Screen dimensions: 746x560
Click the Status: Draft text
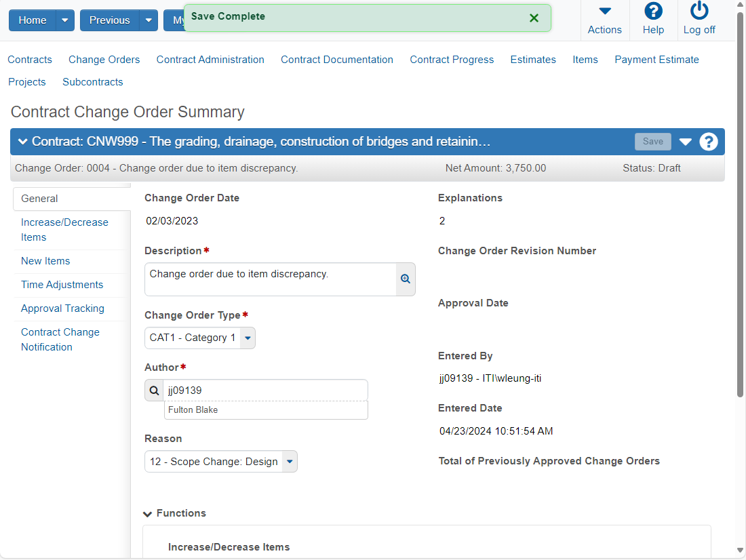pos(652,168)
